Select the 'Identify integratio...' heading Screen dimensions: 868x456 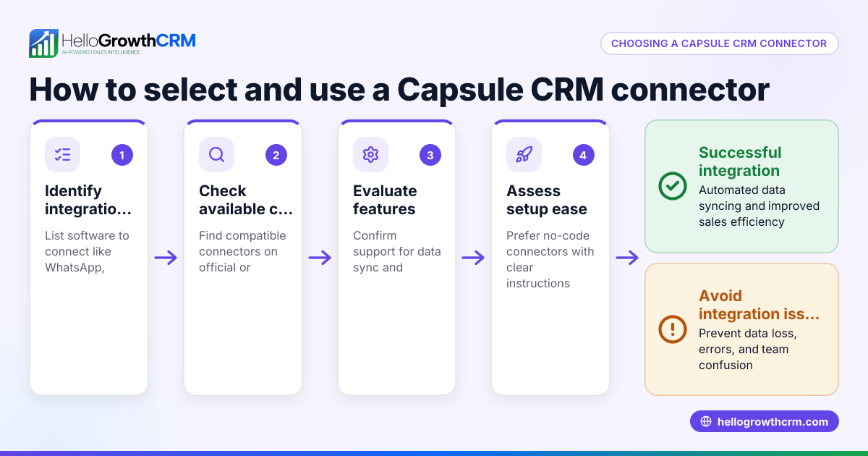click(89, 200)
